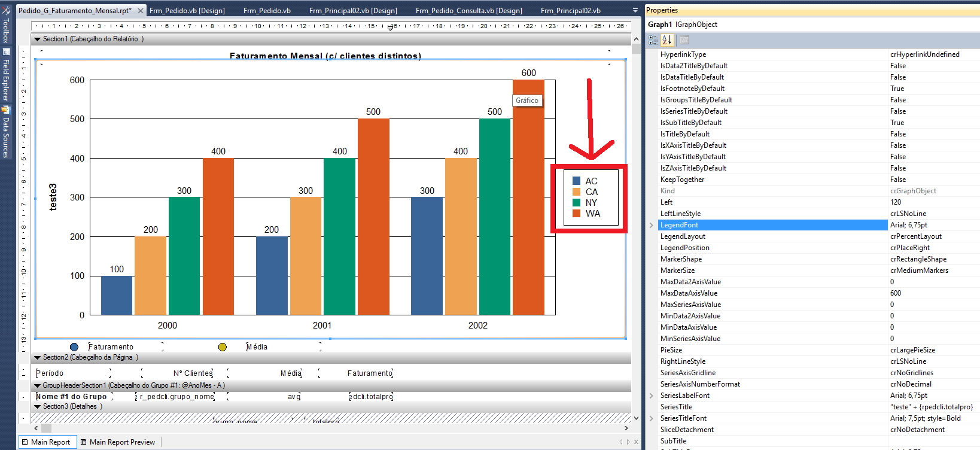Select the Main Report Preview tab

point(118,442)
